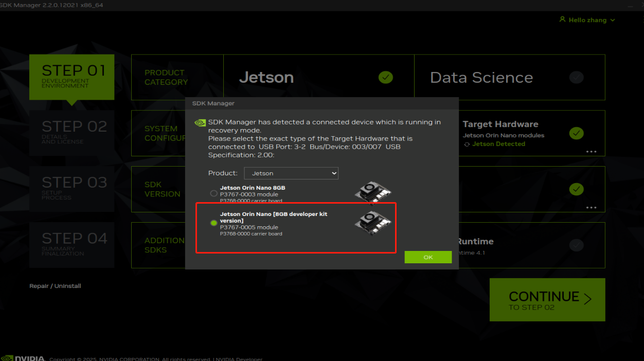This screenshot has width=644, height=361.
Task: Select Step 01 Development Environment tab
Action: click(71, 77)
